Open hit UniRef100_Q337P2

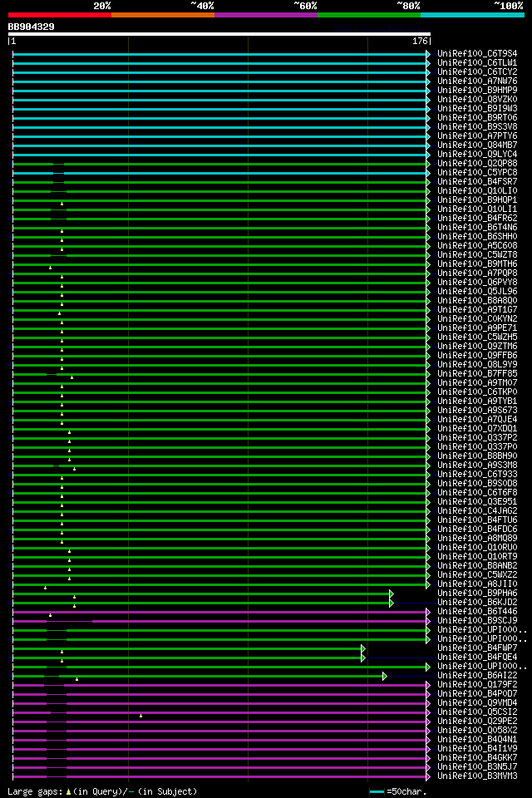[477, 438]
